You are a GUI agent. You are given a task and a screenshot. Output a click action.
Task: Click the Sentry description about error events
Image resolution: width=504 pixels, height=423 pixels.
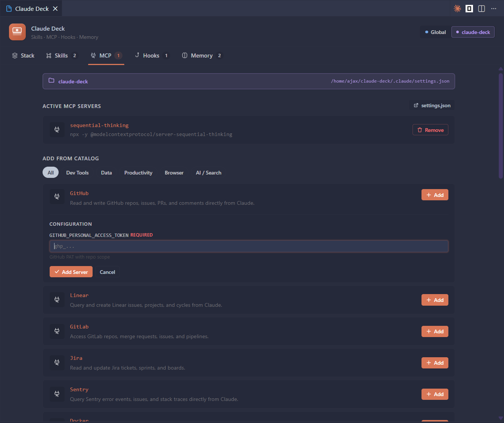[154, 399]
